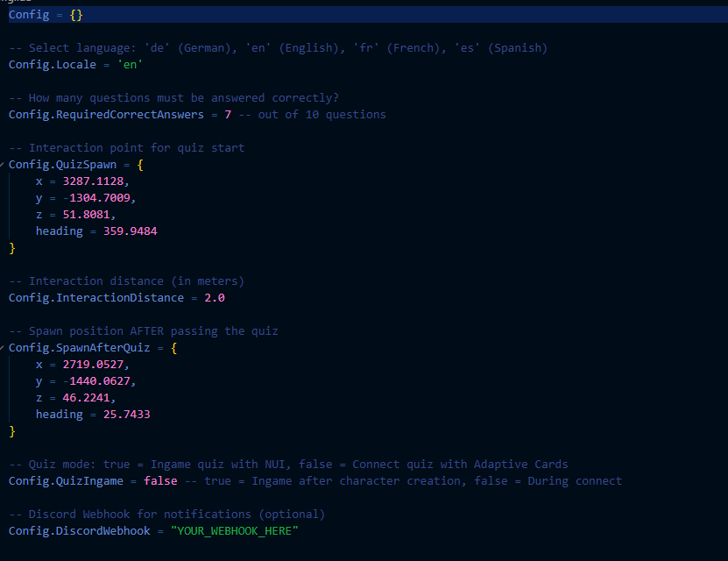The height and width of the screenshot is (561, 728).
Task: Click the 'Spawn position AFTER passing the quiz' comment
Action: coord(144,331)
